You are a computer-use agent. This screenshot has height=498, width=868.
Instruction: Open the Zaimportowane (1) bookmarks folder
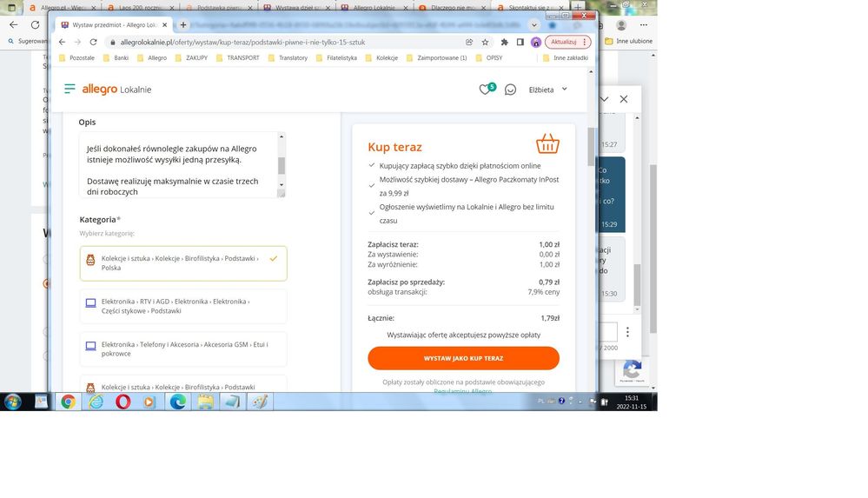[436, 57]
